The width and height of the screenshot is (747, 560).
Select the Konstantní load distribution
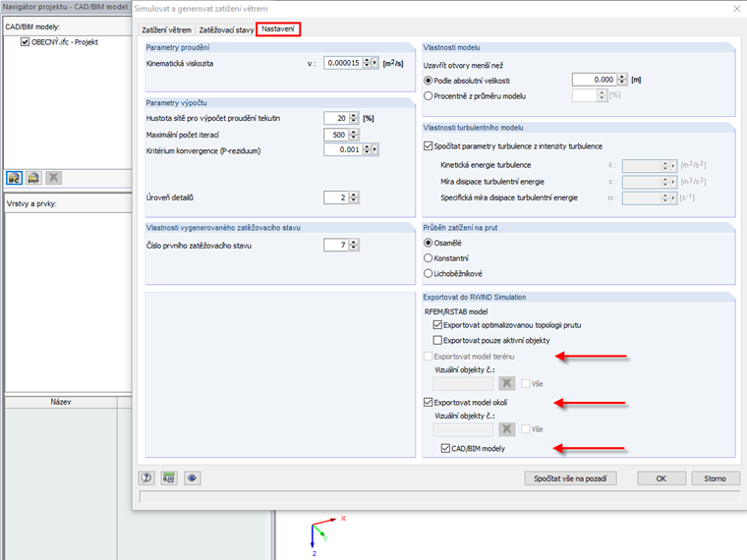click(x=428, y=258)
